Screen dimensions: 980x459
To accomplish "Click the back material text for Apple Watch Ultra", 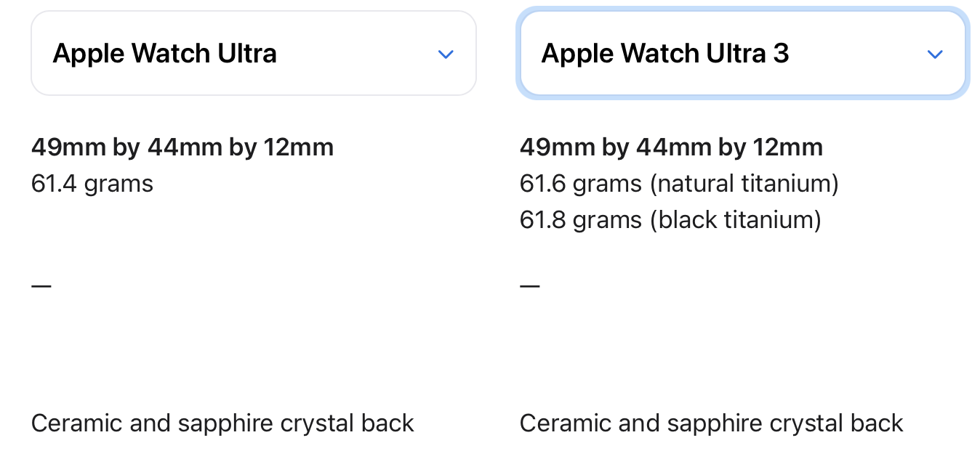I will click(x=222, y=423).
